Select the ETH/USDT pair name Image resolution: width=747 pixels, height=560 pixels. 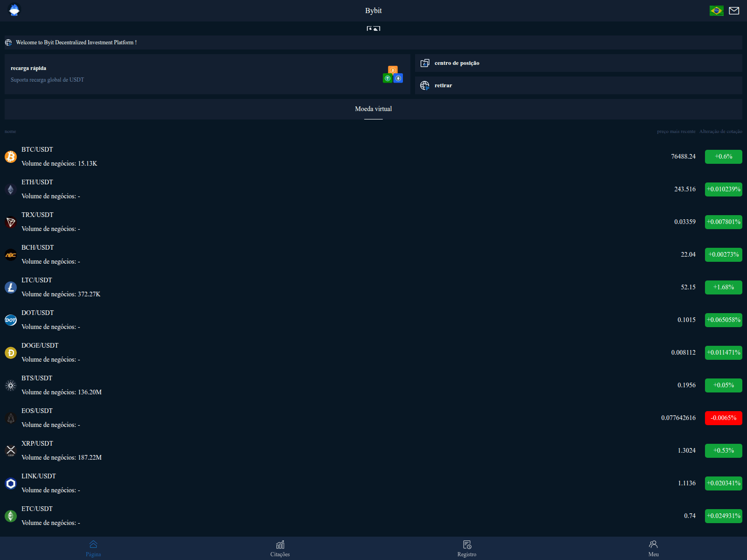(37, 182)
